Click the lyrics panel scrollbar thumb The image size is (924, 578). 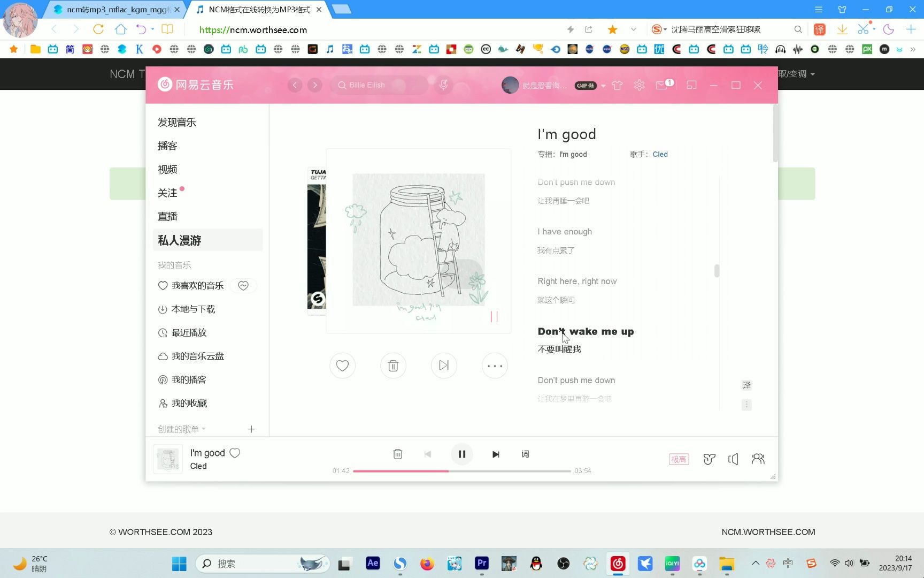click(717, 271)
